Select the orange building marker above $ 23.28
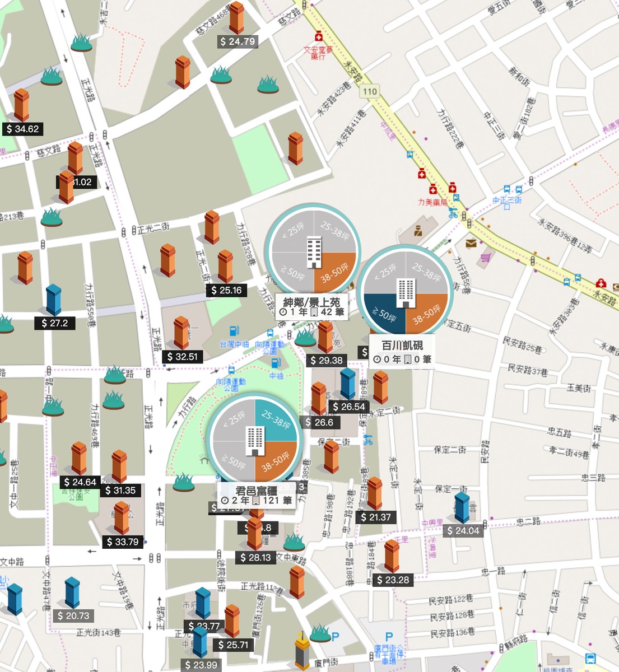The height and width of the screenshot is (672, 619). (392, 557)
